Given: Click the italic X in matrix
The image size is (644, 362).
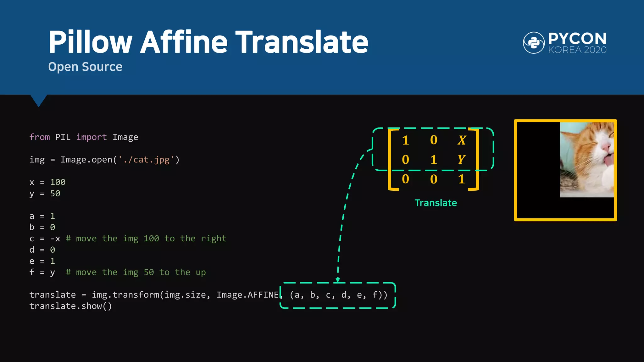Looking at the screenshot, I should click(x=462, y=140).
